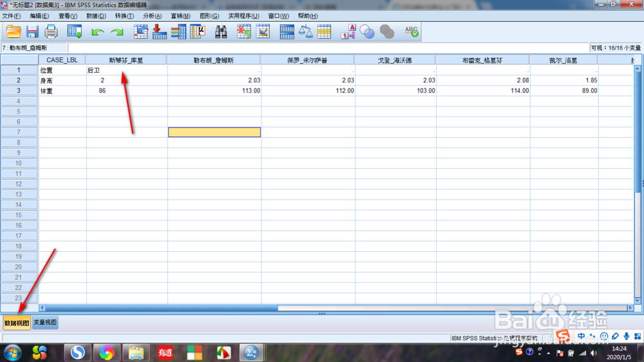
Task: Click the cell with value 113.00
Action: click(x=214, y=91)
